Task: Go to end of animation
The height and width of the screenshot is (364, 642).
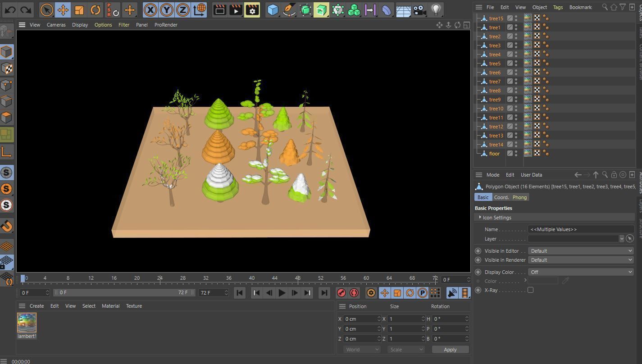Action: (x=324, y=293)
